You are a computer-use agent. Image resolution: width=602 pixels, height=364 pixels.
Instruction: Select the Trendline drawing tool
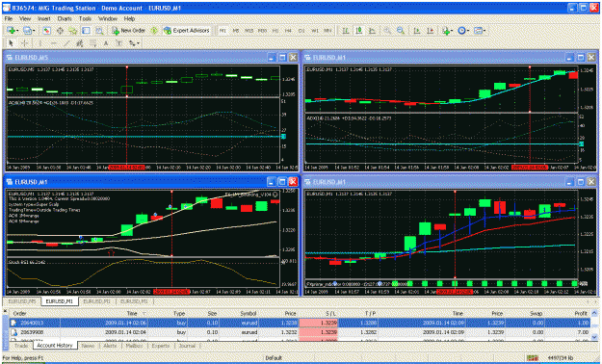[66, 43]
